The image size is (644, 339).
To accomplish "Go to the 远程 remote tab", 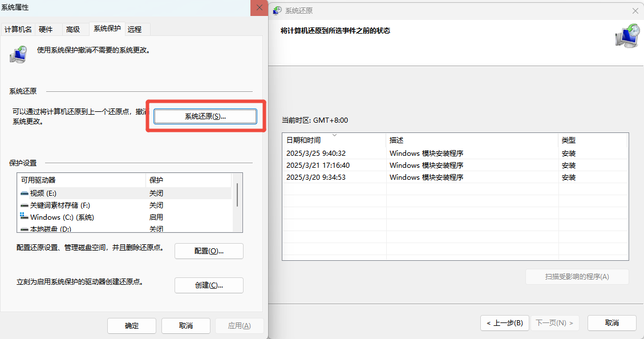I will [135, 30].
